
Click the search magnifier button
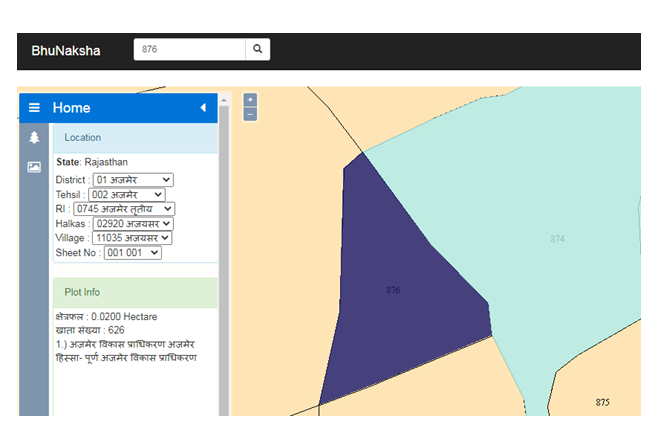257,49
